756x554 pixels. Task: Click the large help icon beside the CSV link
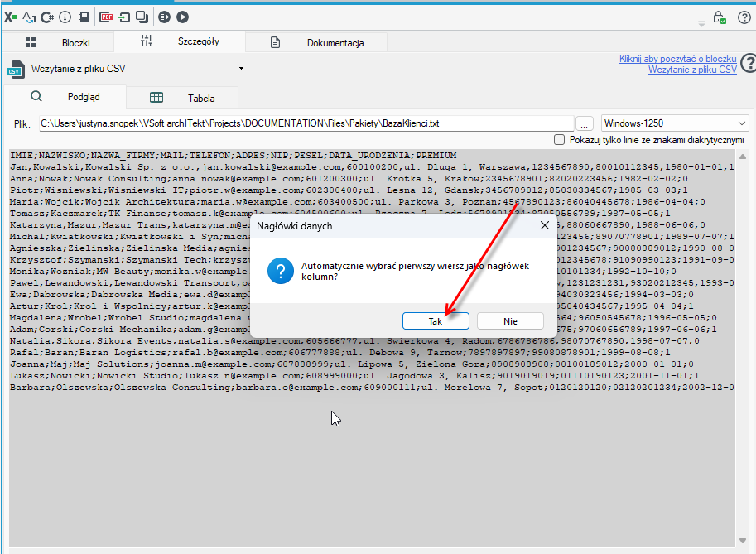click(x=749, y=63)
